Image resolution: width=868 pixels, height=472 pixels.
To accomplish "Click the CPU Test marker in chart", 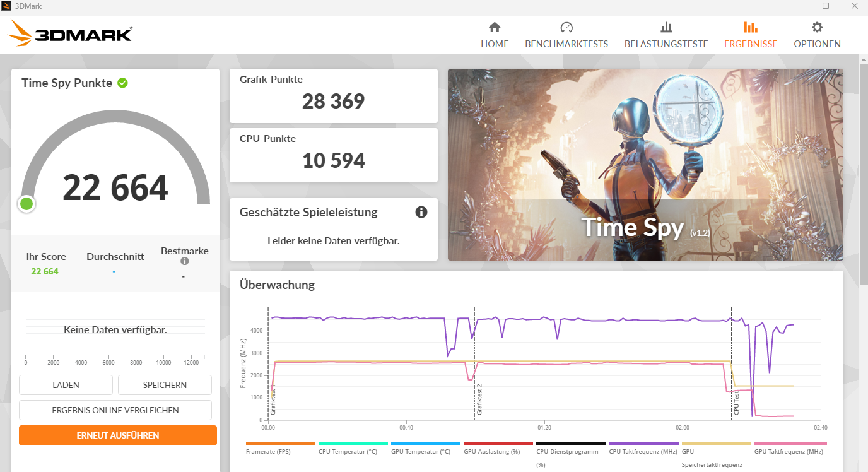I will (x=736, y=402).
